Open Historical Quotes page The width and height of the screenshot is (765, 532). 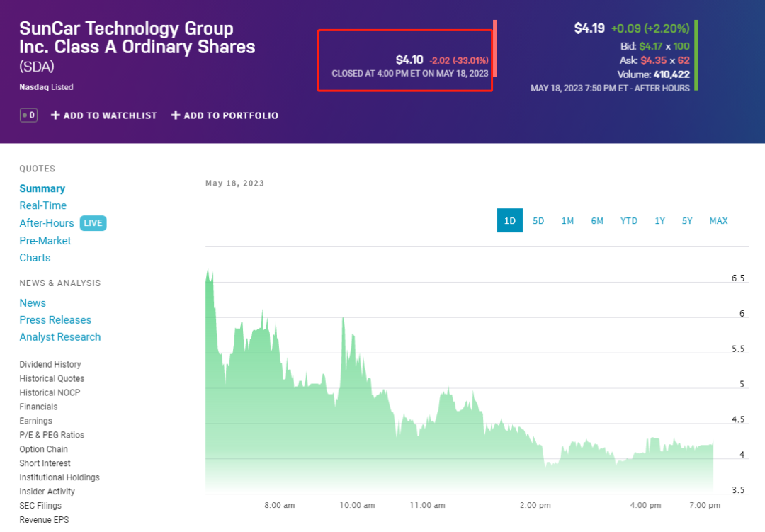(52, 378)
